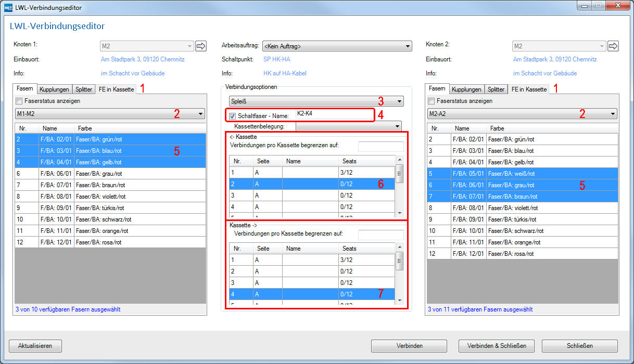Select the left Fasern tab

[25, 89]
